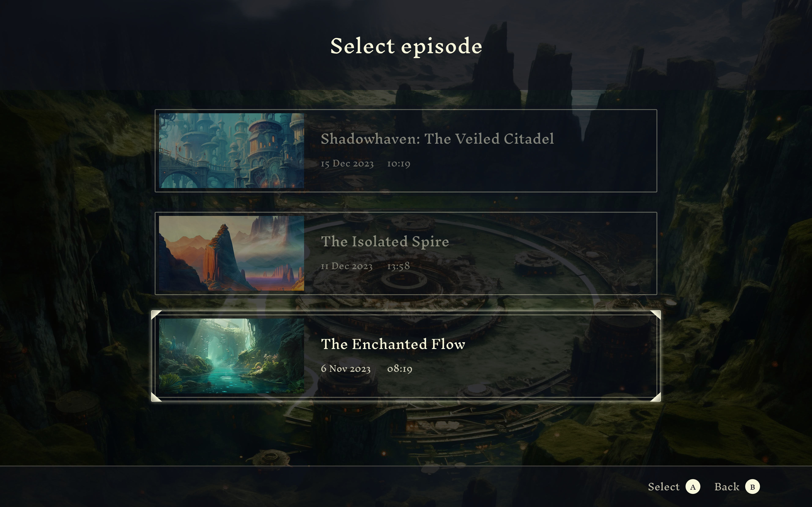Open the Enchanted Flow river thumbnail
The width and height of the screenshot is (812, 507).
[231, 356]
